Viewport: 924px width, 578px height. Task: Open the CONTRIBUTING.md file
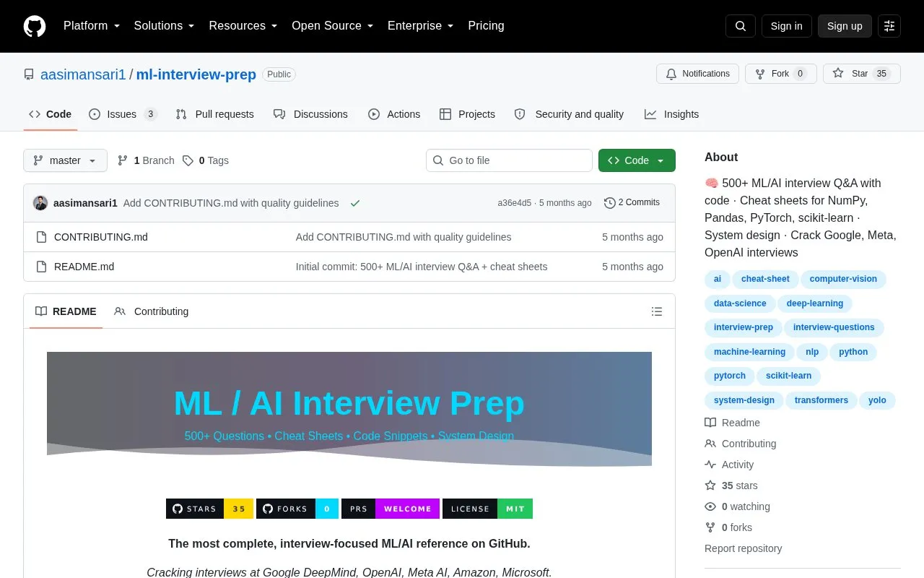(101, 237)
